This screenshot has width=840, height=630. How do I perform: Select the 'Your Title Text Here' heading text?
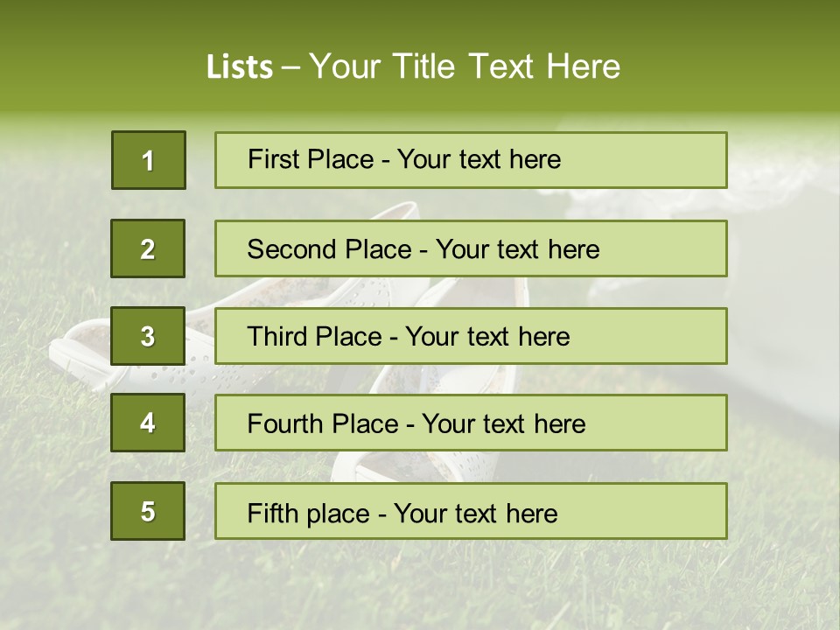(x=465, y=66)
